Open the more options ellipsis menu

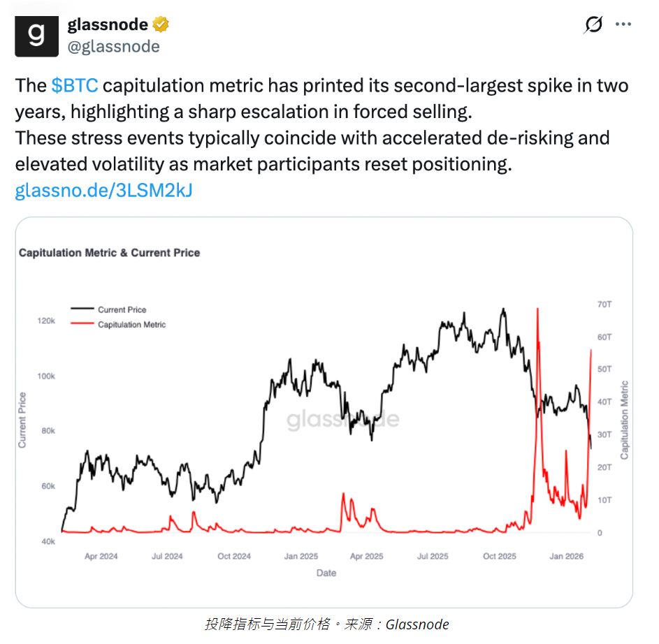(x=624, y=24)
